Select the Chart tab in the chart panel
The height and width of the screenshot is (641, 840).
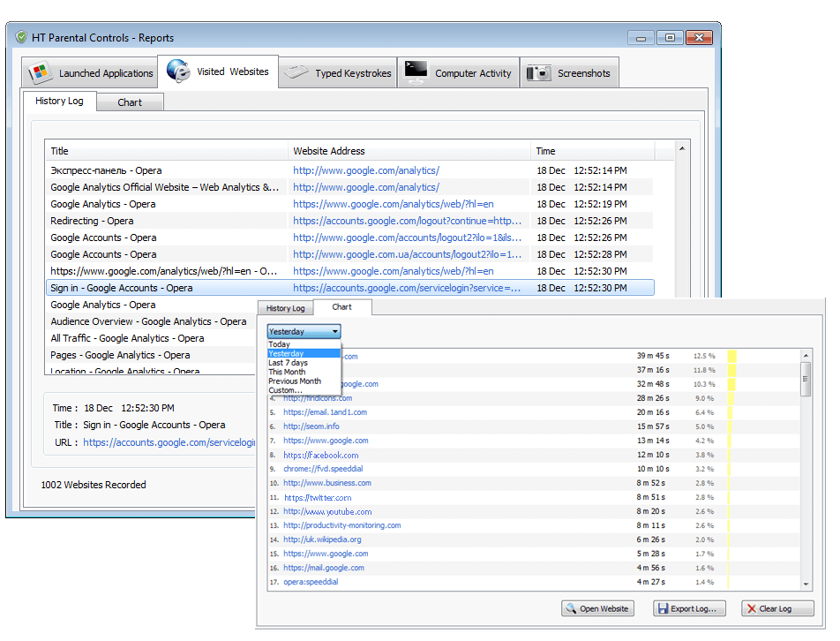pyautogui.click(x=341, y=307)
